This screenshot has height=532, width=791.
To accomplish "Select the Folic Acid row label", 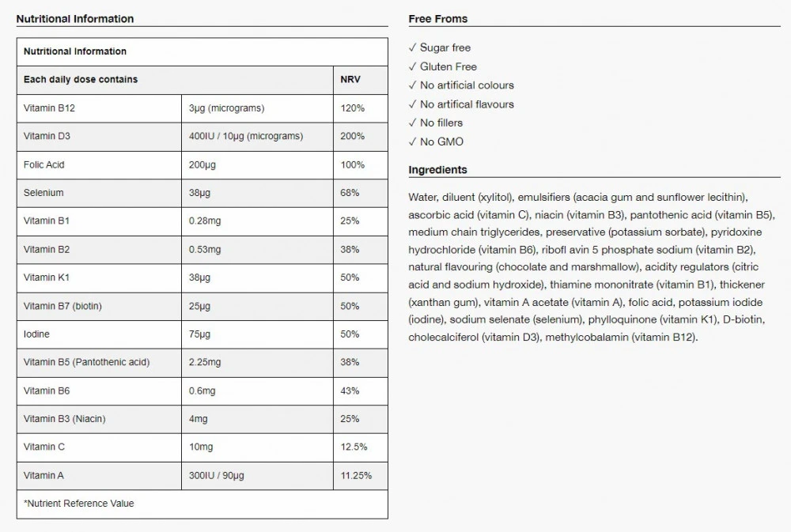I will pos(44,164).
